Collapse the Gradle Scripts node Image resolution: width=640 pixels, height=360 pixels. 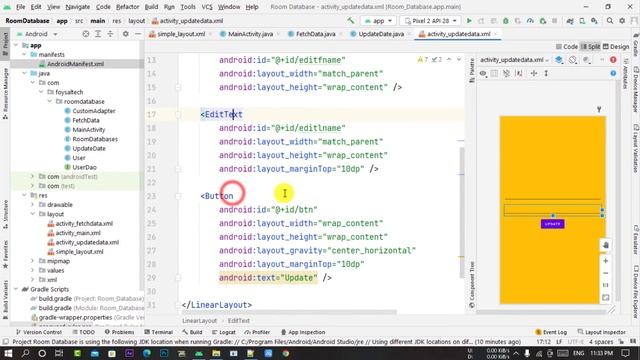(16, 289)
